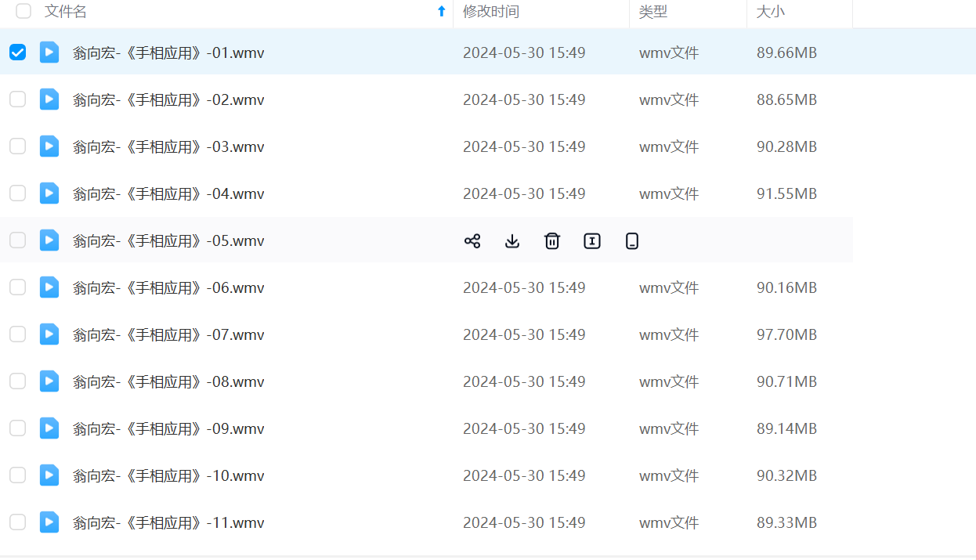Click the video file icon for 11.wmv

49,522
